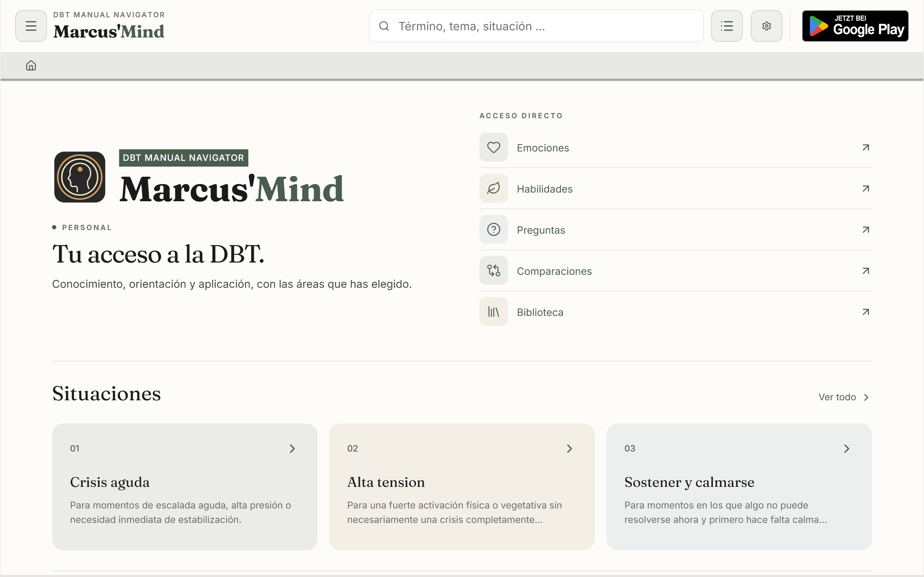Click the Preguntas question mark icon
924x577 pixels.
coord(494,230)
